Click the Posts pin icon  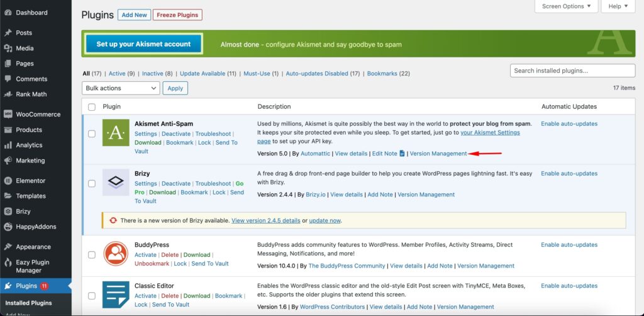tap(8, 33)
